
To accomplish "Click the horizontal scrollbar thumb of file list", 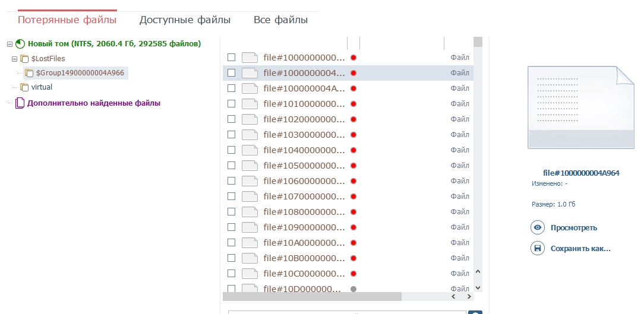I will pyautogui.click(x=312, y=296).
